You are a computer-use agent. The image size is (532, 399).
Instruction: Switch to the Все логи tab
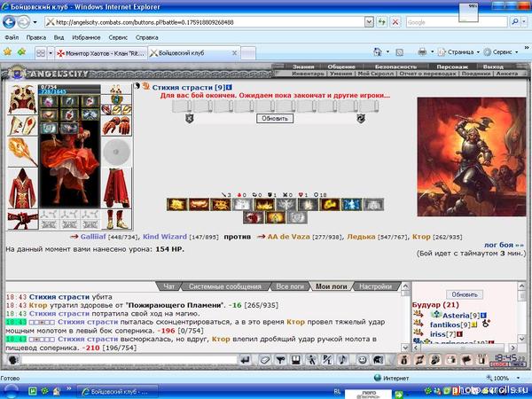pos(289,286)
